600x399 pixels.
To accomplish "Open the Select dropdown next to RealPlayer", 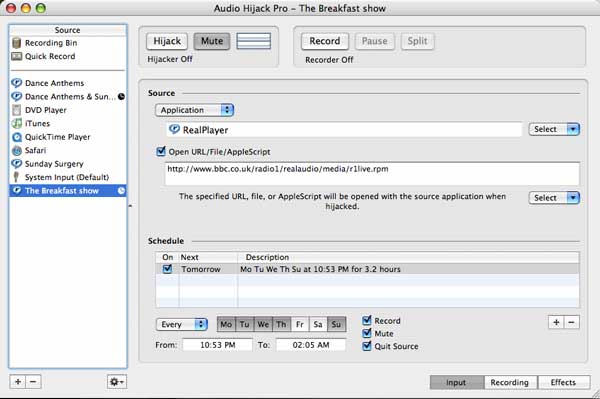I will pos(554,129).
